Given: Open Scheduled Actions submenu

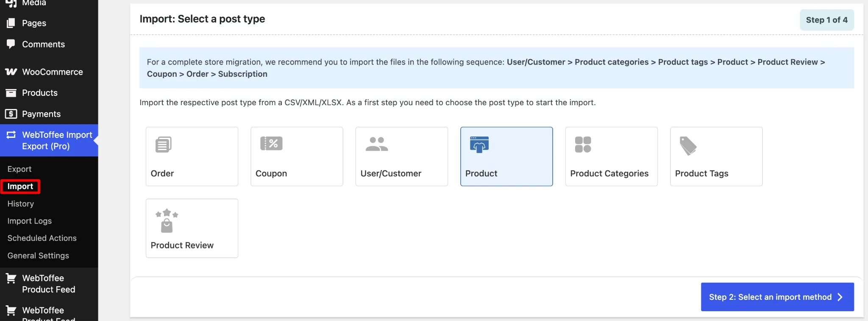Looking at the screenshot, I should (x=42, y=238).
